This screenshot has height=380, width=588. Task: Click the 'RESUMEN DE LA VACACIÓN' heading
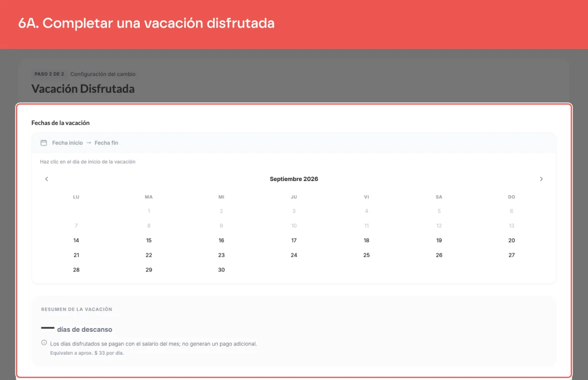pos(77,309)
